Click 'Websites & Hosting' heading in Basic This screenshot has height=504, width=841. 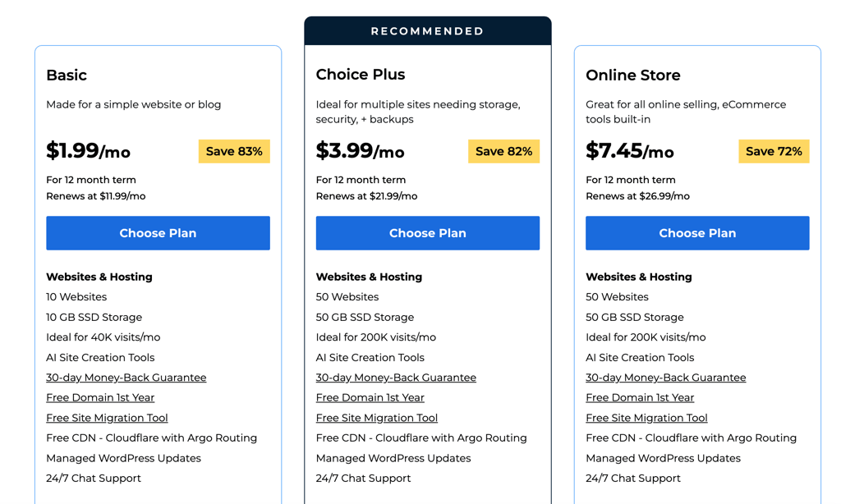pos(99,277)
